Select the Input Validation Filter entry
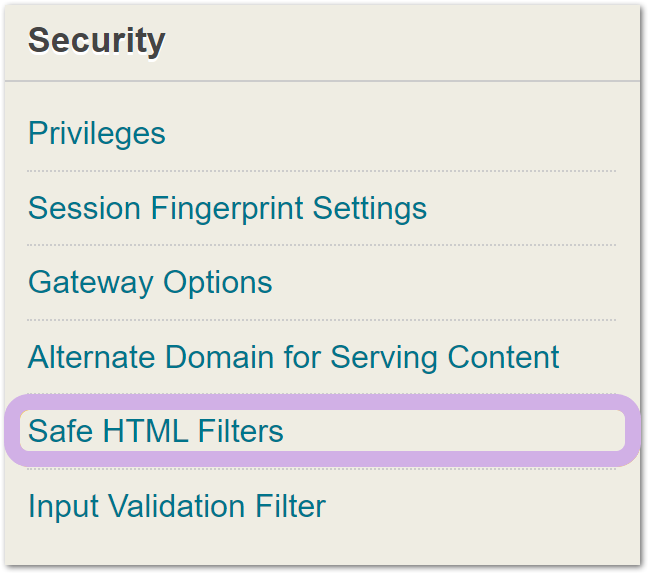 (177, 506)
